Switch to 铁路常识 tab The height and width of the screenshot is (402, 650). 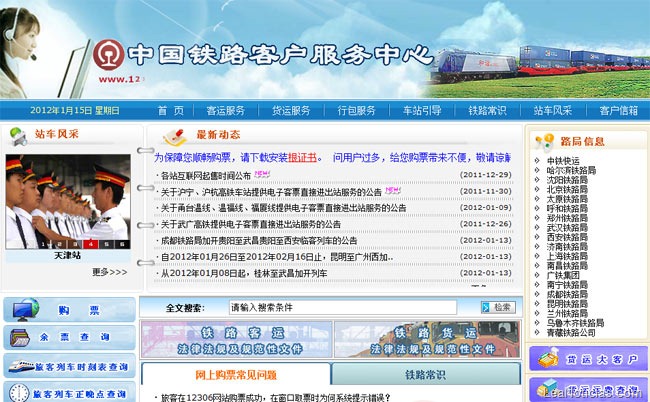click(426, 375)
